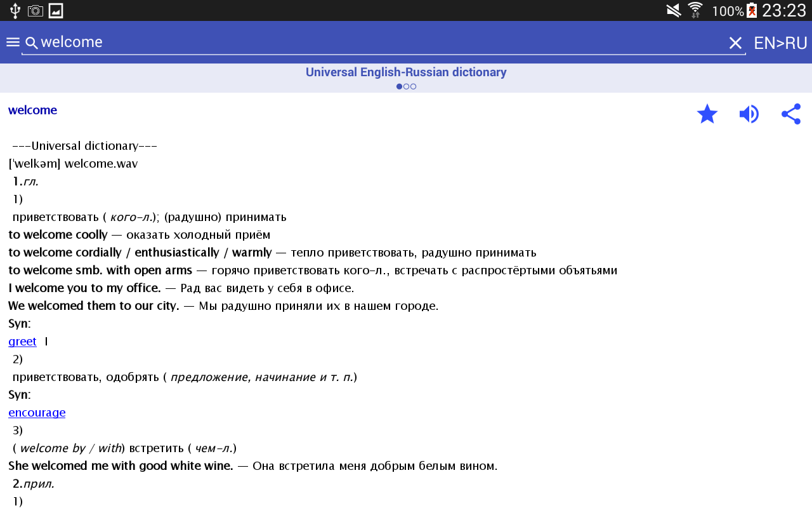Switch translation direction EN>RU
This screenshot has height=508, width=812.
click(x=780, y=43)
